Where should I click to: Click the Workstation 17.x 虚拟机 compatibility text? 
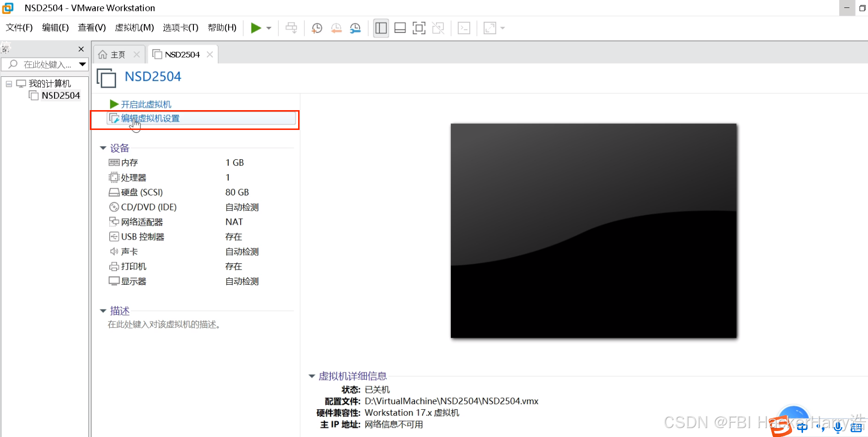click(412, 413)
